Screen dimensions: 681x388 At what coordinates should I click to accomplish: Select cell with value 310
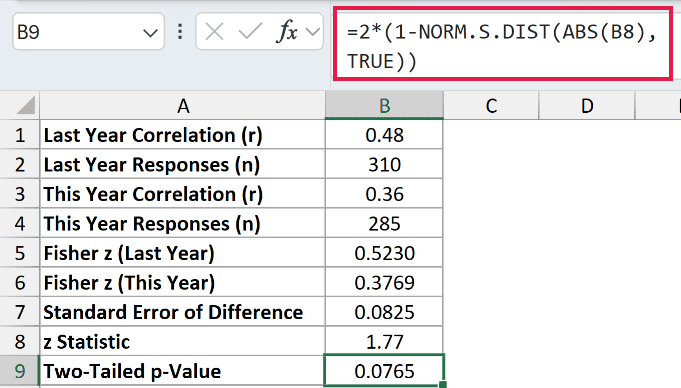tap(384, 164)
